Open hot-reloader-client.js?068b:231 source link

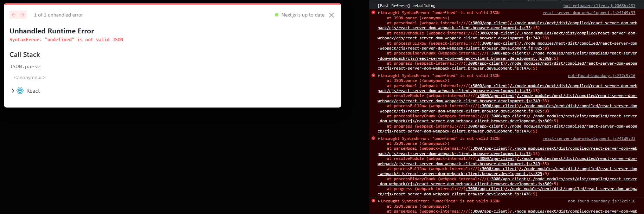pyautogui.click(x=599, y=6)
